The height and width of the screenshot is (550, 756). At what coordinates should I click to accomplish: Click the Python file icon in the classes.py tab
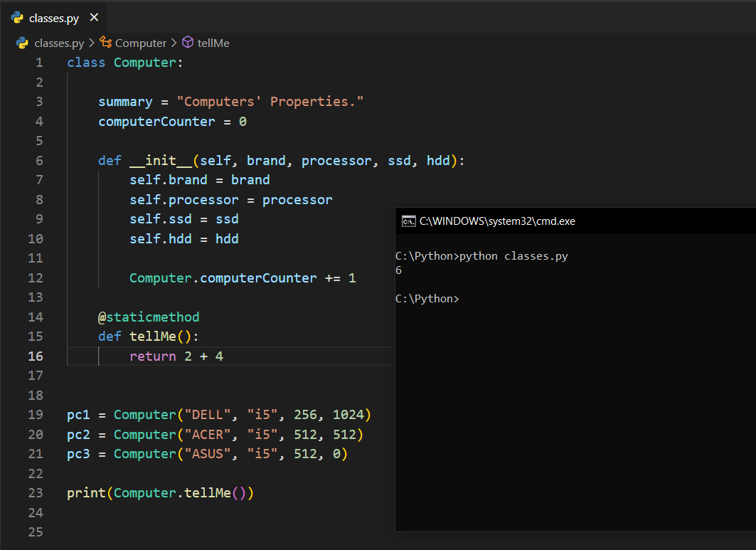(17, 18)
